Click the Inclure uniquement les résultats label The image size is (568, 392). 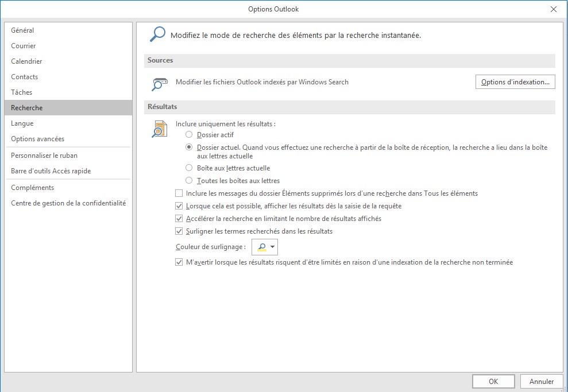(226, 124)
